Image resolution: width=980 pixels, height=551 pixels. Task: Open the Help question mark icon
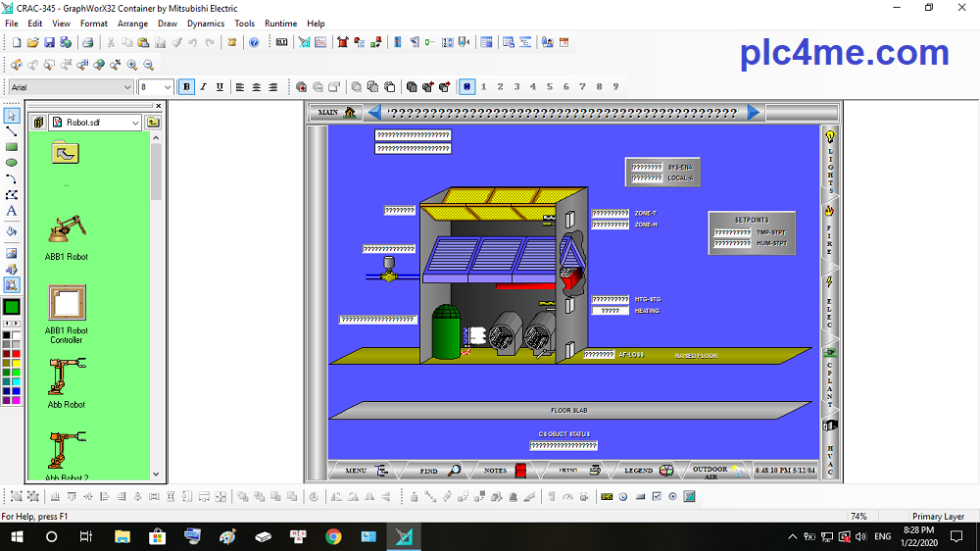point(254,42)
